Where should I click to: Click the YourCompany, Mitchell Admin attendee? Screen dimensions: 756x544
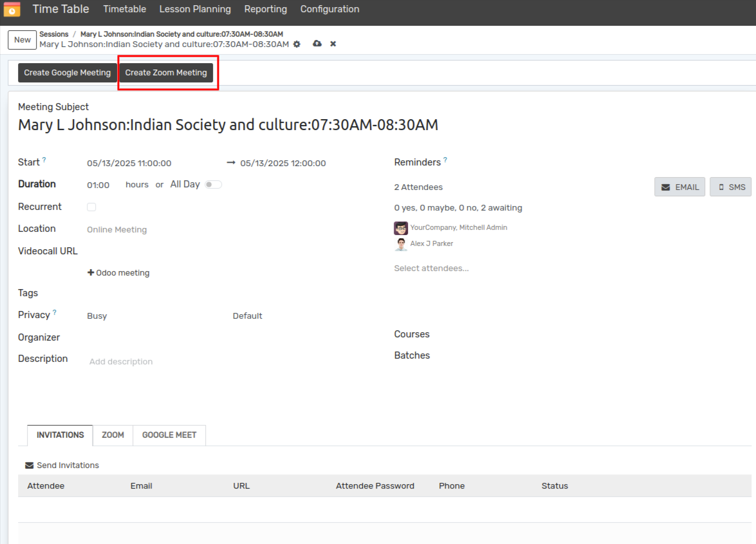point(459,228)
